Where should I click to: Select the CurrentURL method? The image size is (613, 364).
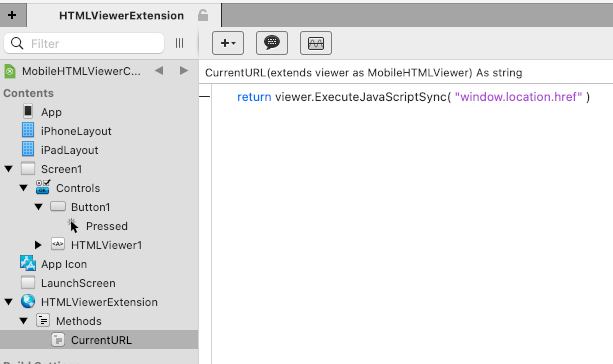(x=101, y=340)
